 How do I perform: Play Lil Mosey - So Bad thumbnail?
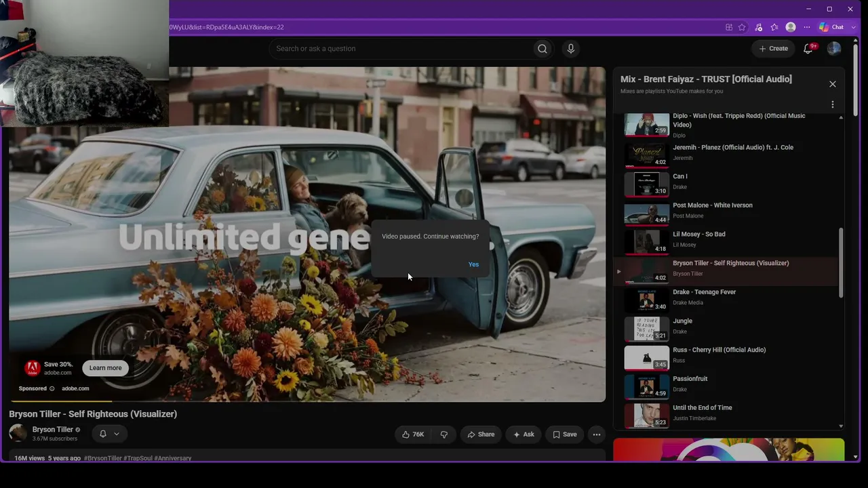tap(646, 242)
